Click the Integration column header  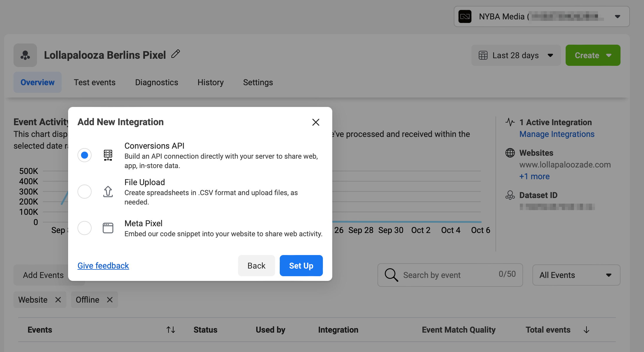pyautogui.click(x=338, y=330)
